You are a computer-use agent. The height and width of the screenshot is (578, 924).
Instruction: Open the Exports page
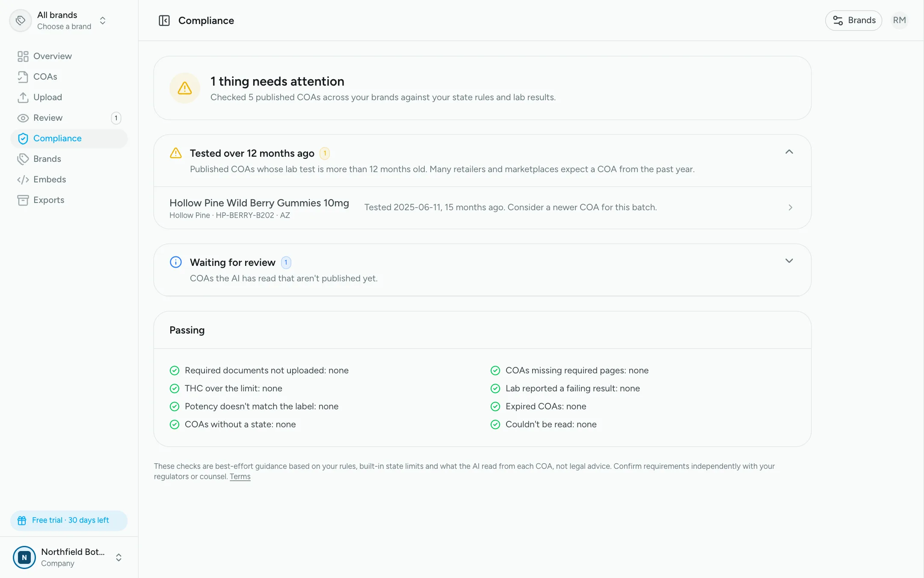coord(69,200)
